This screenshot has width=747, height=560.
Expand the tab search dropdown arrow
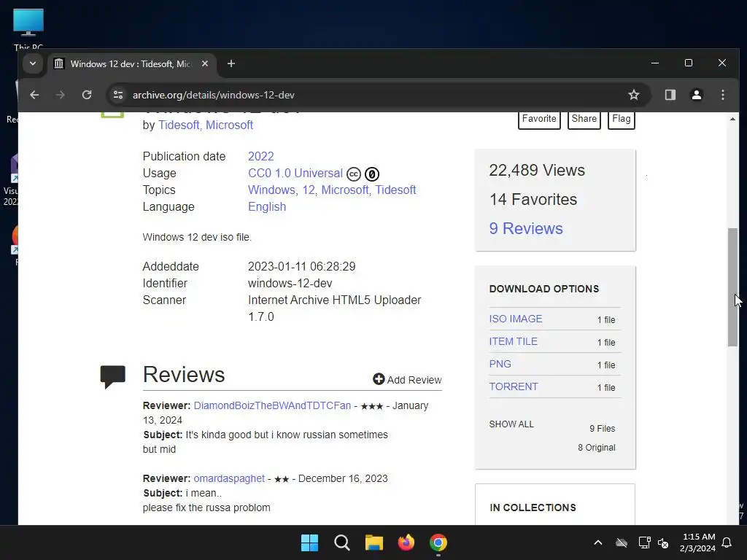click(x=32, y=63)
